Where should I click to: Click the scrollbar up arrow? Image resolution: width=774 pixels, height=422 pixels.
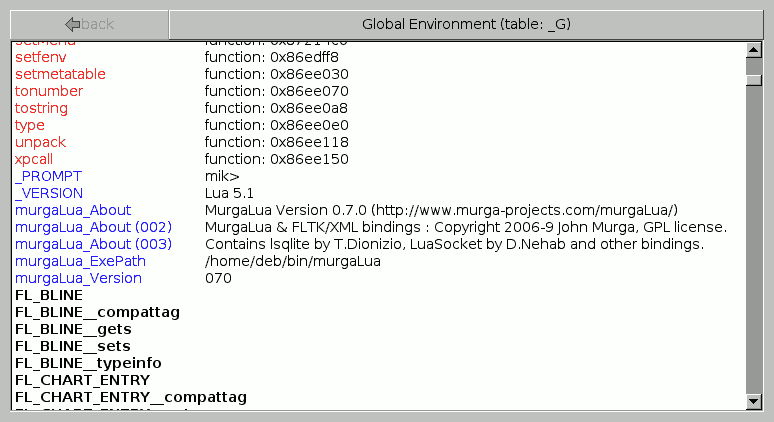tap(754, 49)
